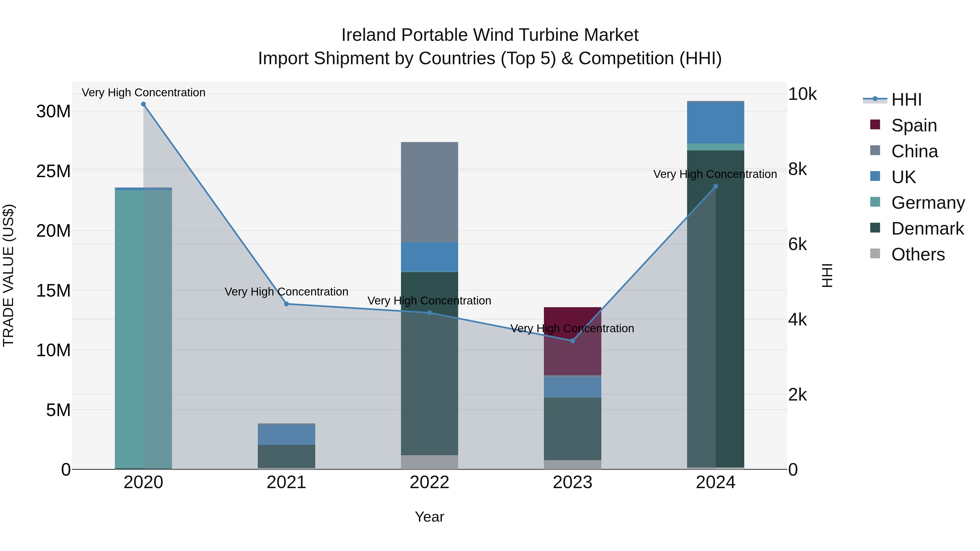Screen dimensions: 980x551
Task: Click the 2022 HHI data point
Action: [430, 313]
